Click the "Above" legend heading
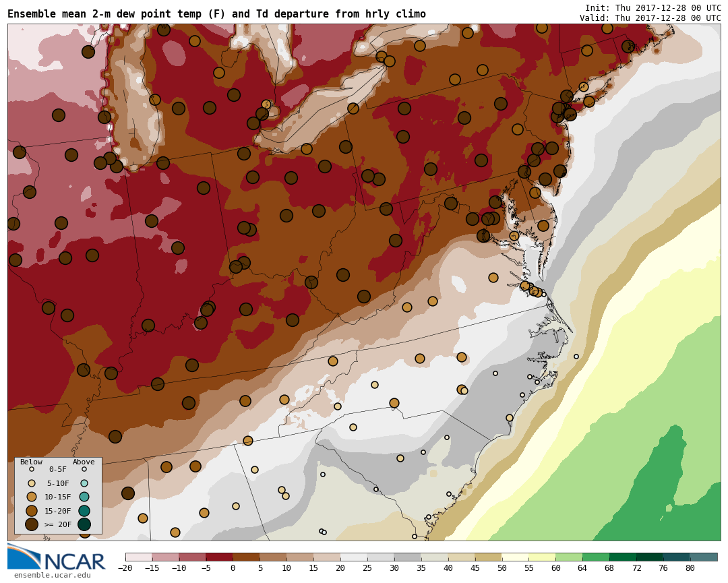The image size is (728, 583). pos(84,462)
